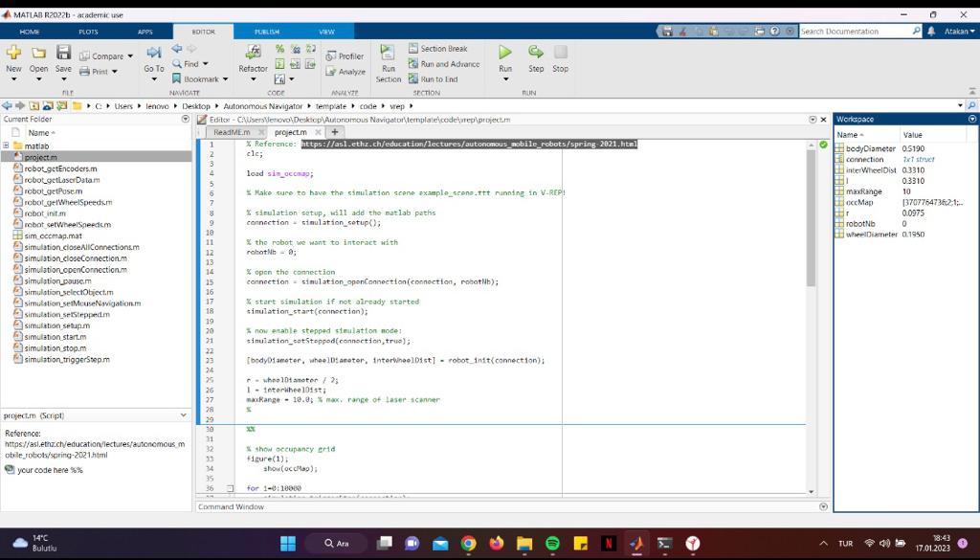Switch to the APPS ribbon tab
The width and height of the screenshot is (980, 560).
pyautogui.click(x=145, y=32)
